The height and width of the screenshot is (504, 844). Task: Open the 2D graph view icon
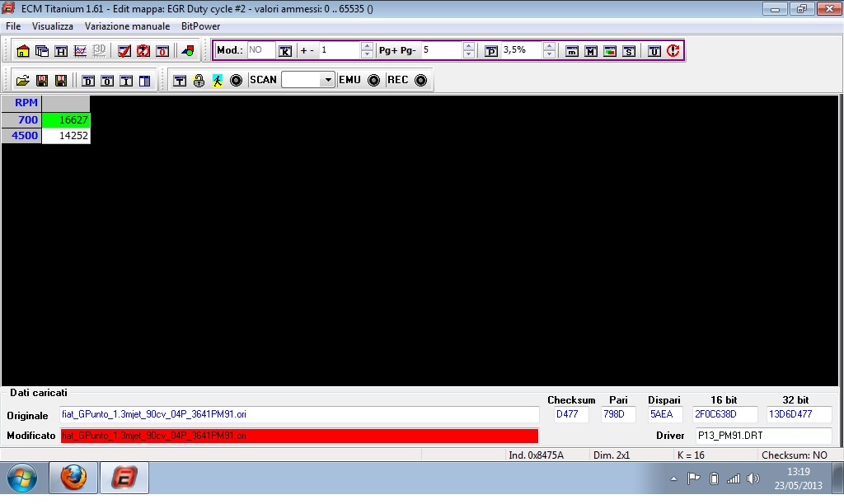(x=80, y=51)
